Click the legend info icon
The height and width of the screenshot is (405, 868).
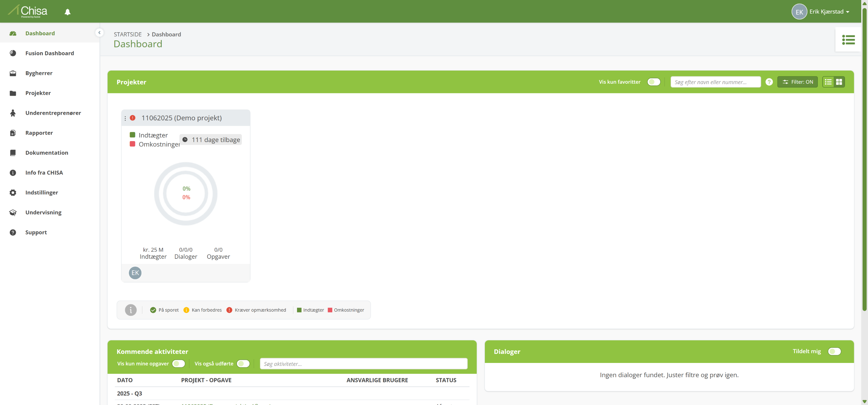[x=131, y=310]
